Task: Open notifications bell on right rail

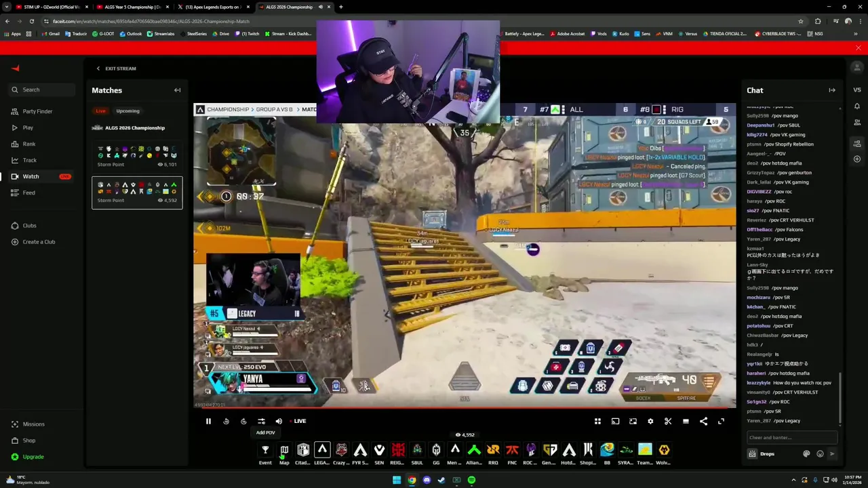Action: click(857, 106)
